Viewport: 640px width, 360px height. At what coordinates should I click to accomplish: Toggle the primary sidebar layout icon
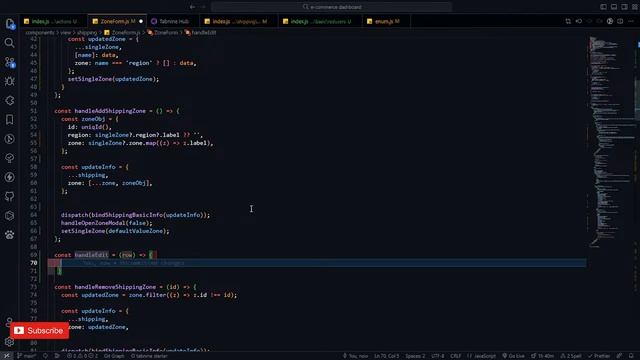pyautogui.click(x=603, y=7)
